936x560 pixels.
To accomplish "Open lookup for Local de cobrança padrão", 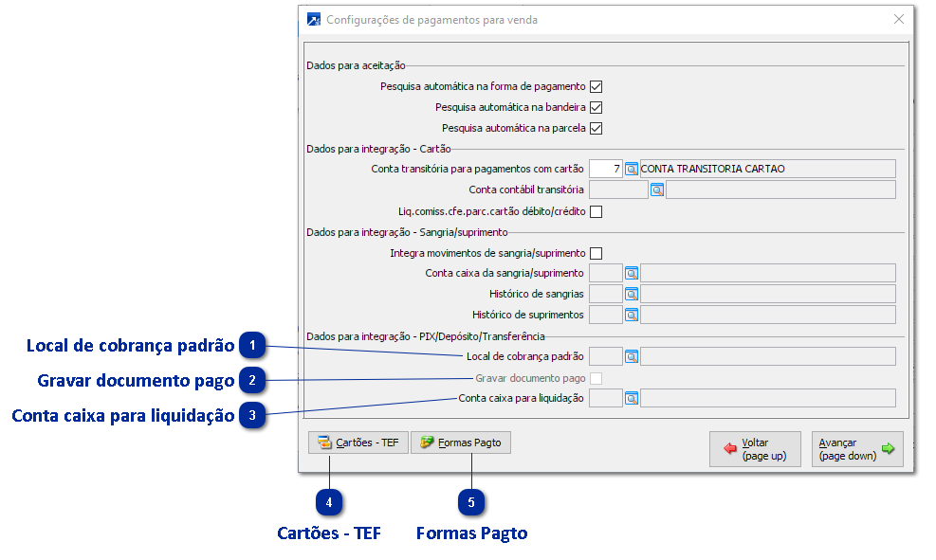I will tap(631, 357).
